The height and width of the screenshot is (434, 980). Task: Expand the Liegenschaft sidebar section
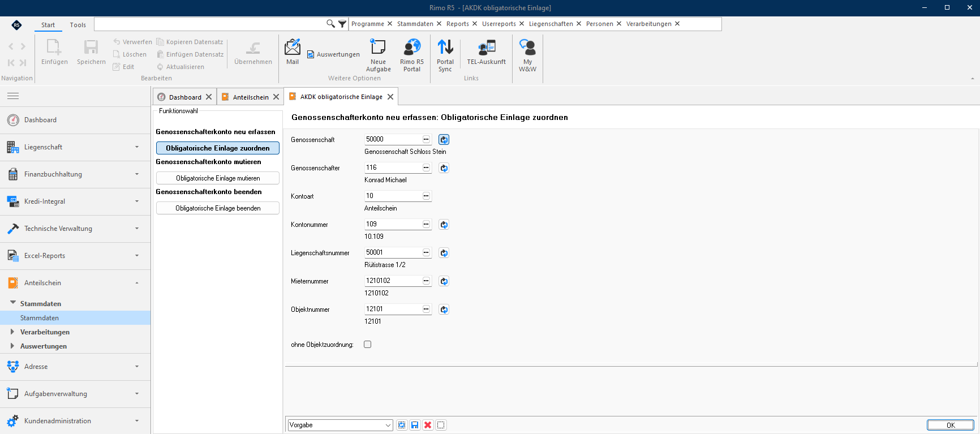[137, 147]
